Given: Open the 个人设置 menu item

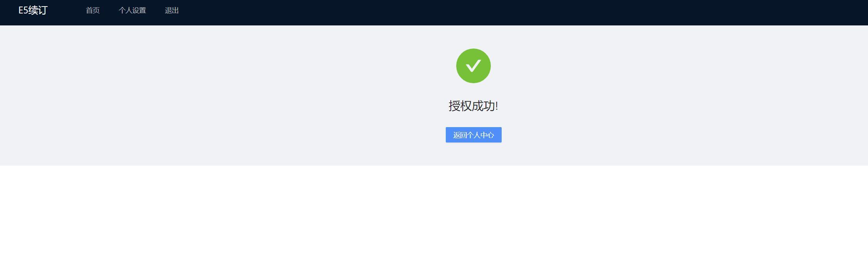Looking at the screenshot, I should (x=132, y=10).
